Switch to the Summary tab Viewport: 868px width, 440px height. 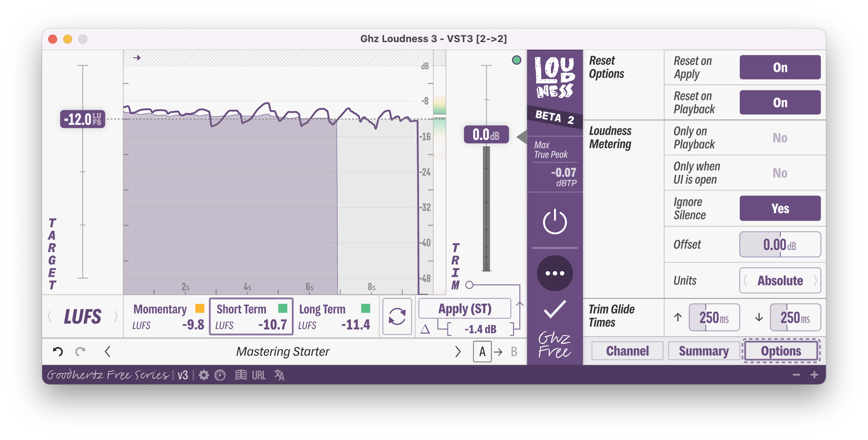tap(704, 350)
